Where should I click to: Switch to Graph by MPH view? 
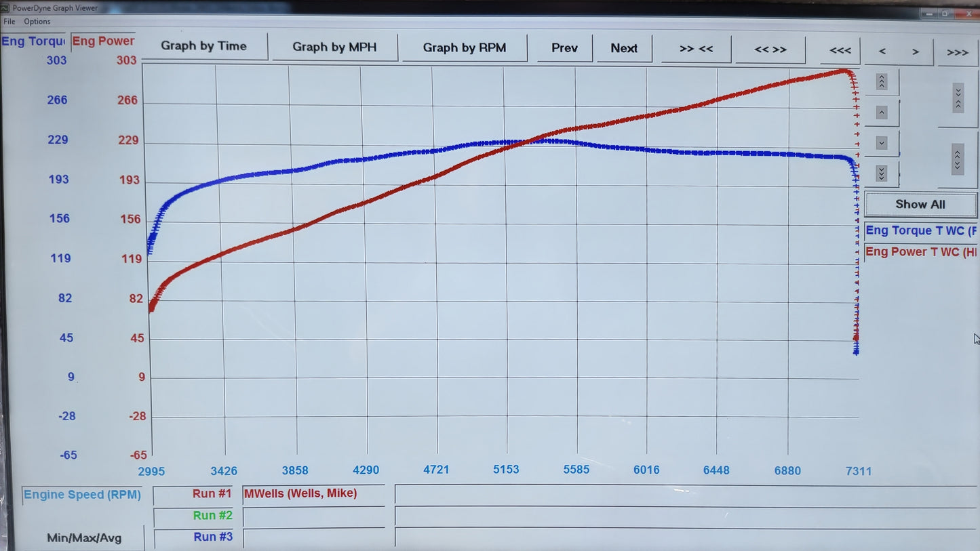click(x=334, y=47)
